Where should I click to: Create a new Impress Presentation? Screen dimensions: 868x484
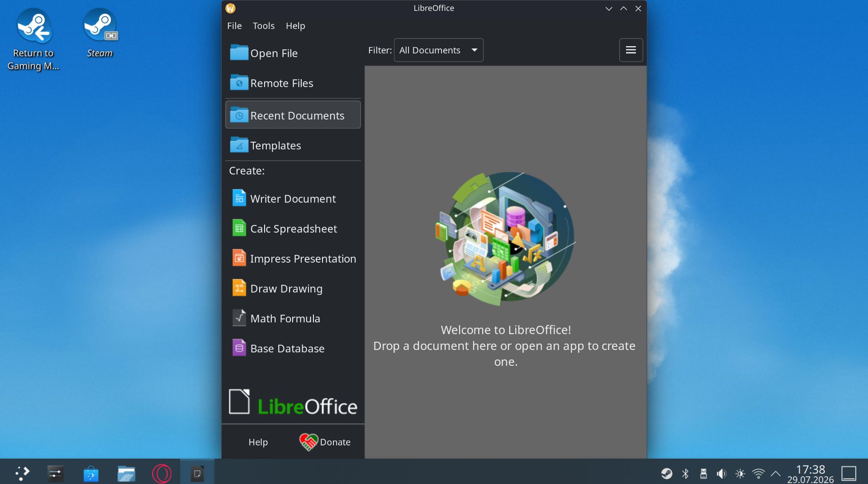pyautogui.click(x=293, y=259)
